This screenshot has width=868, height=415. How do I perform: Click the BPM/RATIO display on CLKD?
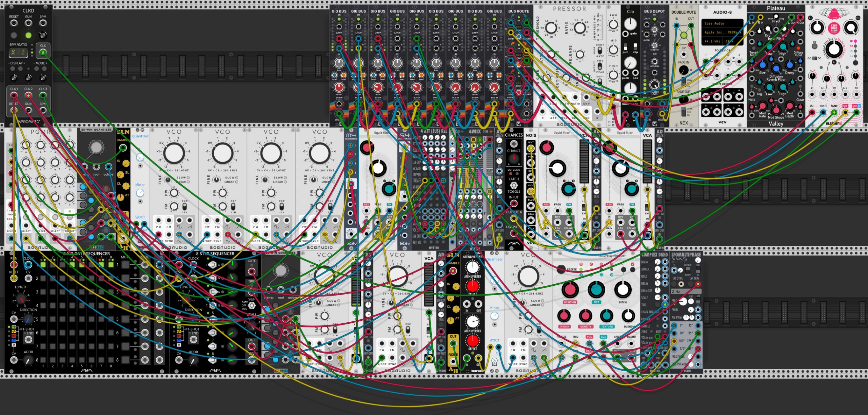click(18, 53)
